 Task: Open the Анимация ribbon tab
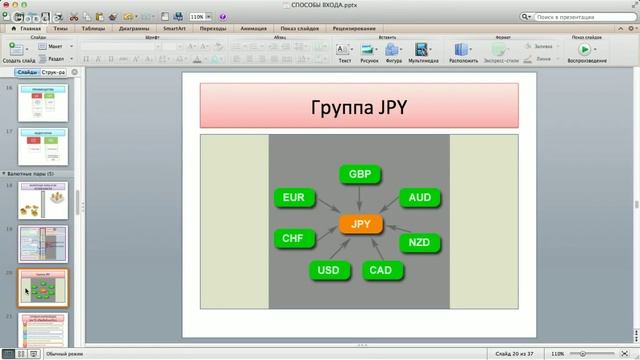pyautogui.click(x=253, y=29)
